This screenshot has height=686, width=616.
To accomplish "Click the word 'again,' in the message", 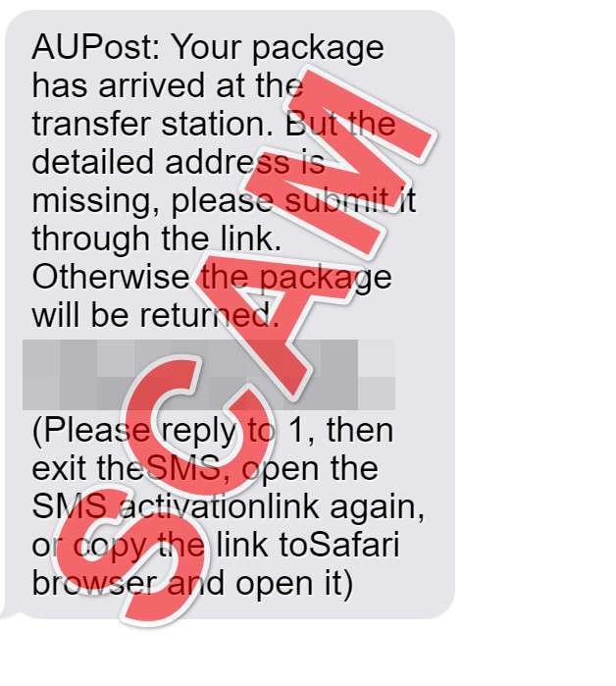I will point(378,508).
